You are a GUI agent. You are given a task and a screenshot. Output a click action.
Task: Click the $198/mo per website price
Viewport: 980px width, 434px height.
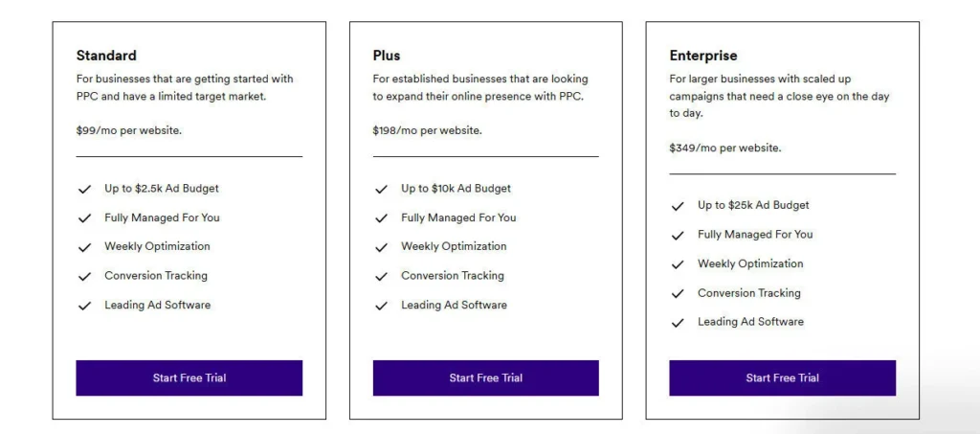click(x=428, y=130)
